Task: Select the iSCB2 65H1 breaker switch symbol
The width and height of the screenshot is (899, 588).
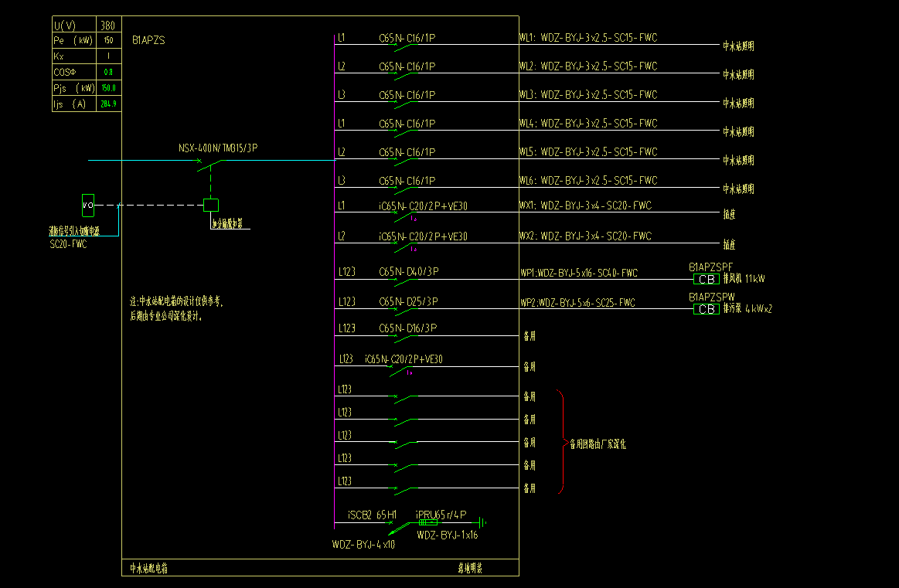Action: [400, 527]
